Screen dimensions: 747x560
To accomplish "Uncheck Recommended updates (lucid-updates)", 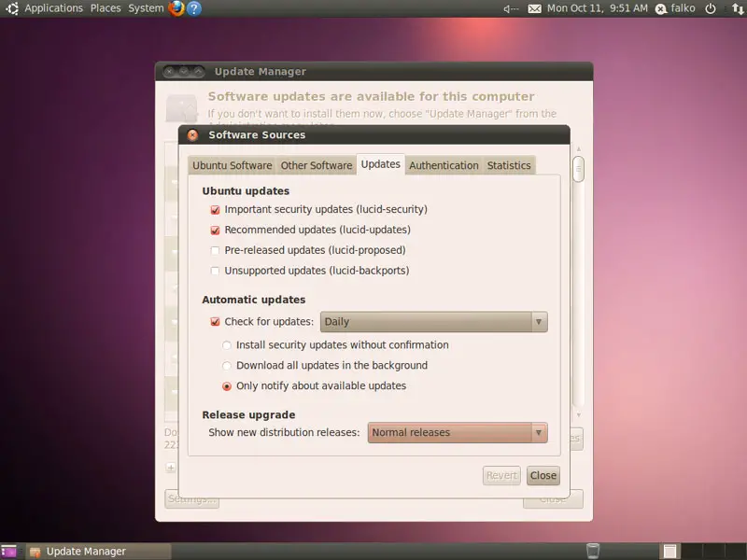I will (215, 230).
